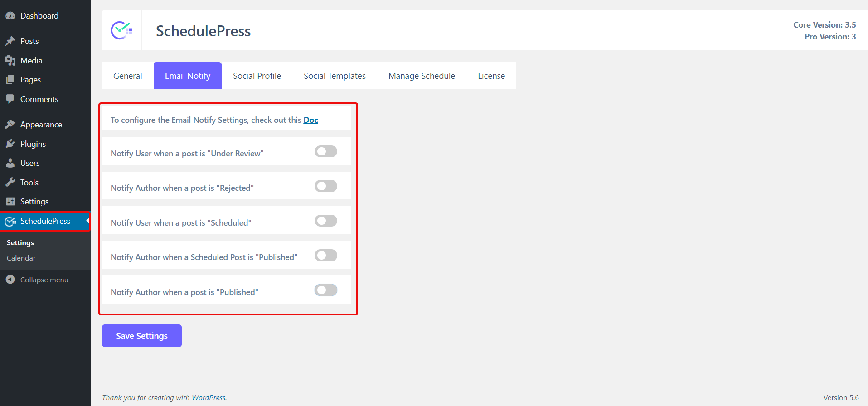Open the Social Profile tab
The image size is (868, 406).
(257, 76)
